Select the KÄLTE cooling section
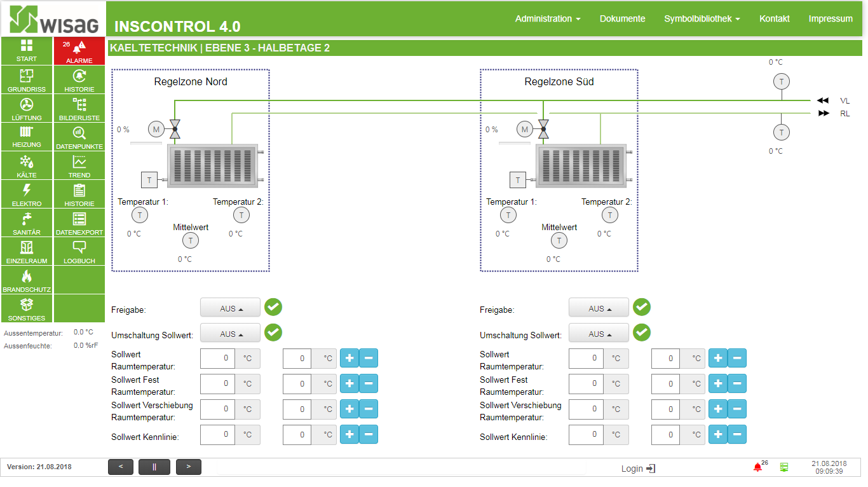Viewport: 868px width, 487px height. pyautogui.click(x=27, y=166)
